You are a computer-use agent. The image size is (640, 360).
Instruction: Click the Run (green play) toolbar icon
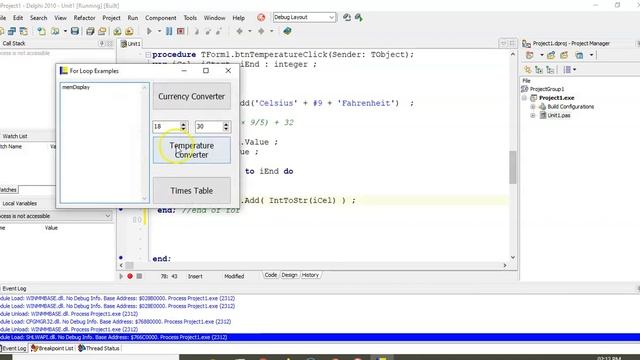pyautogui.click(x=149, y=31)
